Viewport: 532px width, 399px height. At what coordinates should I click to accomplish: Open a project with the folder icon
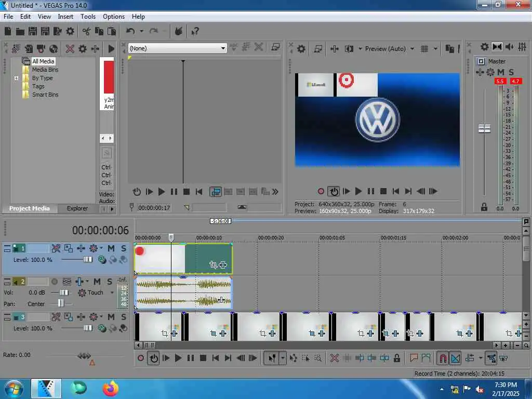pyautogui.click(x=20, y=32)
